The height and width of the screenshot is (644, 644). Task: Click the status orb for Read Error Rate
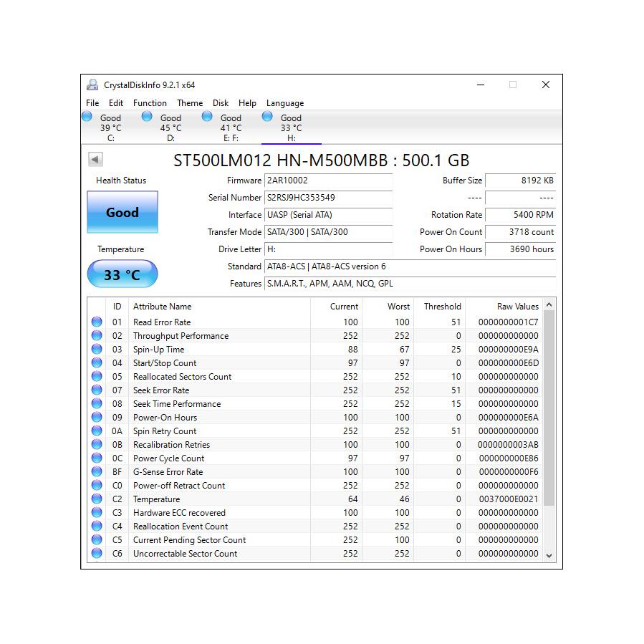97,322
